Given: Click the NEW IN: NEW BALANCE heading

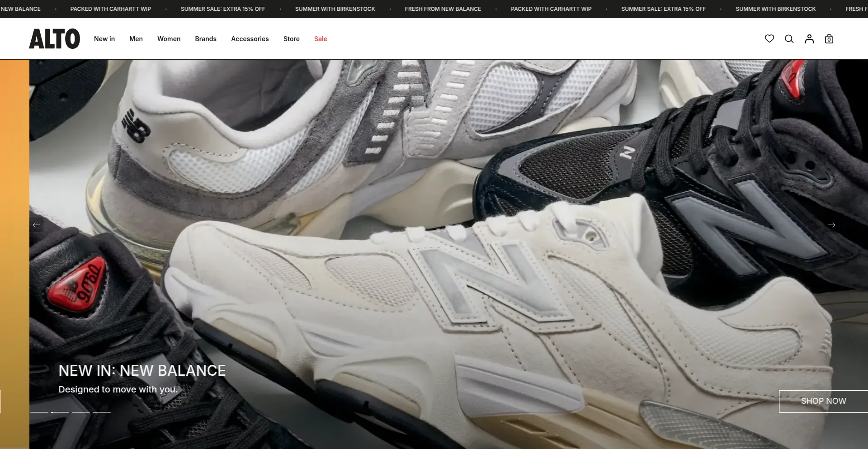Looking at the screenshot, I should [x=142, y=371].
